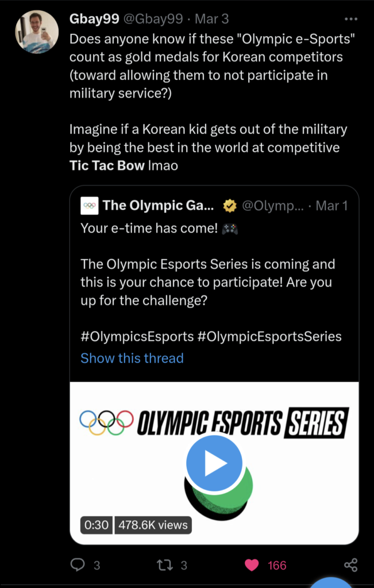This screenshot has width=374, height=588.
Task: Click the Show this thread link
Action: pyautogui.click(x=132, y=358)
